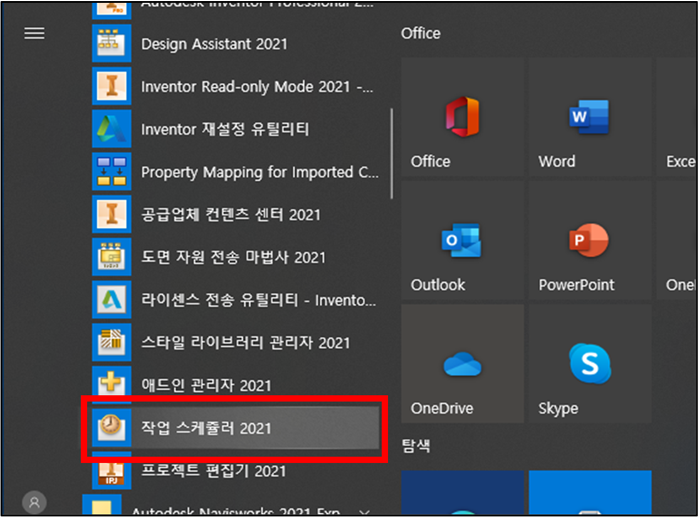This screenshot has height=517, width=698.
Task: Click the Design Assistant 2021 icon
Action: 111,43
